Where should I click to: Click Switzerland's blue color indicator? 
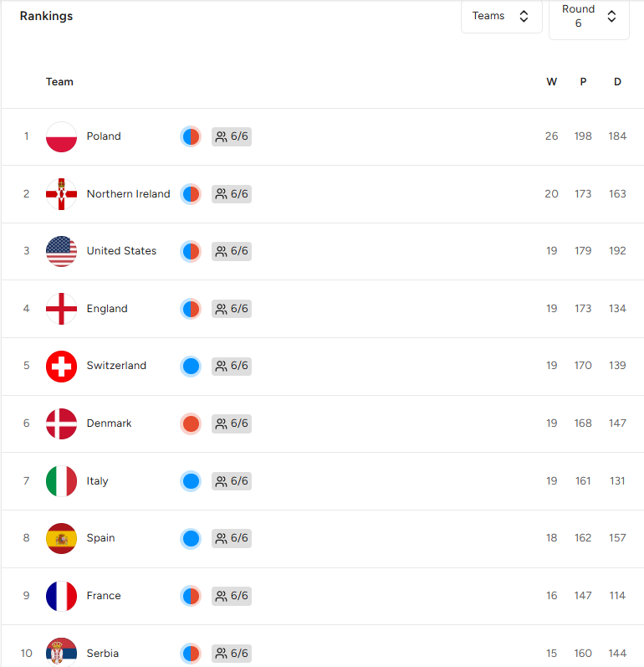point(191,367)
